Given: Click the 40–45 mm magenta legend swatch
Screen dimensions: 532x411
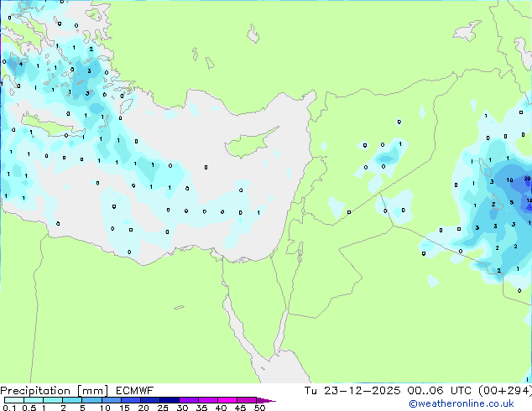Looking at the screenshot, I should (x=227, y=400).
